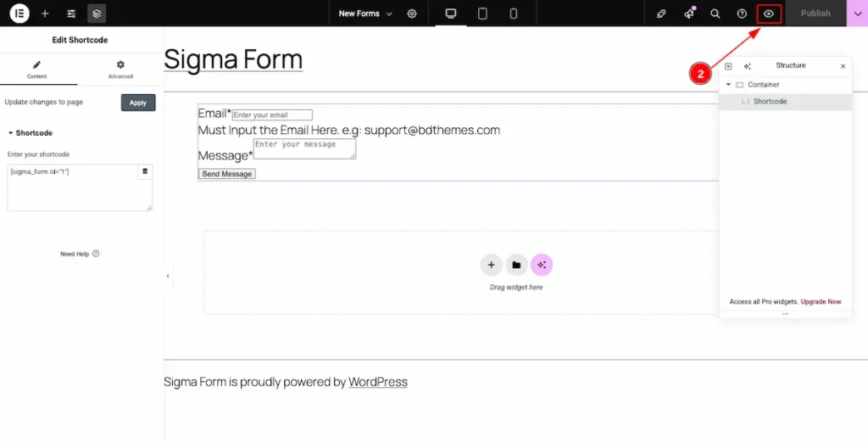Select Shortcode in Structure panel
This screenshot has height=442, width=868.
pyautogui.click(x=785, y=101)
